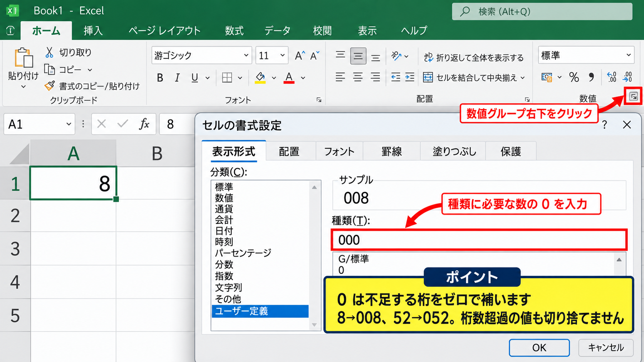This screenshot has width=644, height=362.
Task: Toggle bold formatting (B)
Action: click(x=160, y=78)
